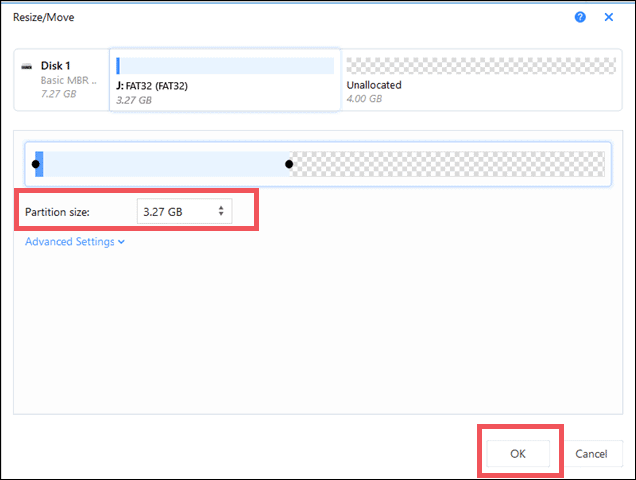Open the help question mark icon
This screenshot has height=480, width=636.
(580, 17)
